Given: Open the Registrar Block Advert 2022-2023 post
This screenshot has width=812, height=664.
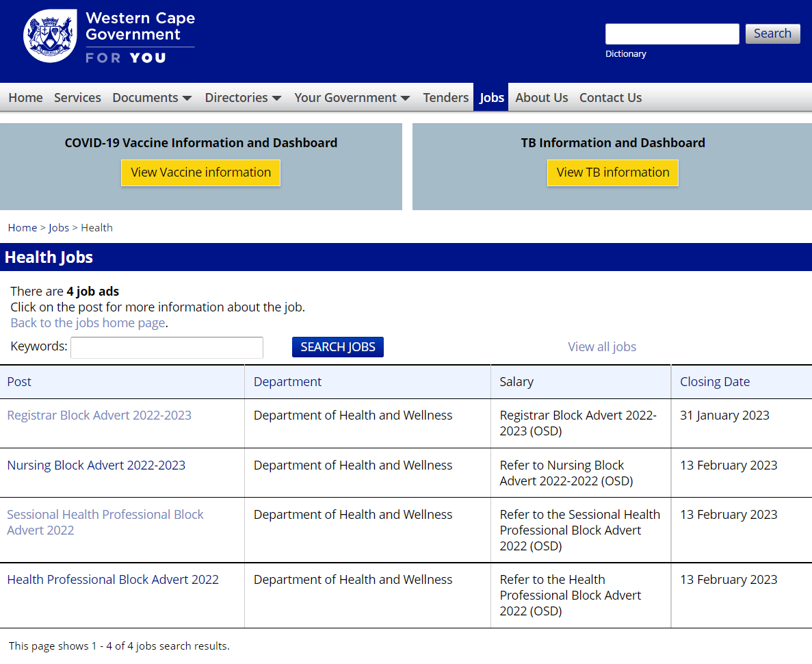Looking at the screenshot, I should tap(99, 416).
